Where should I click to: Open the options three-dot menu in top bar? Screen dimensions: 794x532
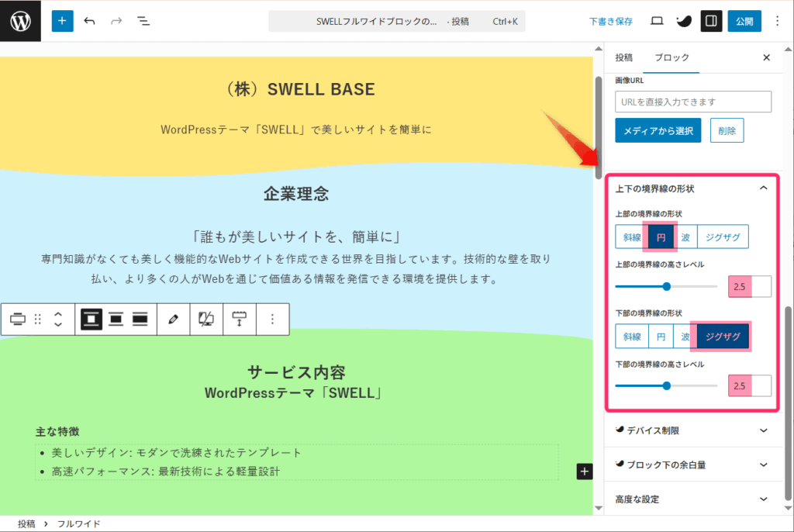pyautogui.click(x=777, y=21)
